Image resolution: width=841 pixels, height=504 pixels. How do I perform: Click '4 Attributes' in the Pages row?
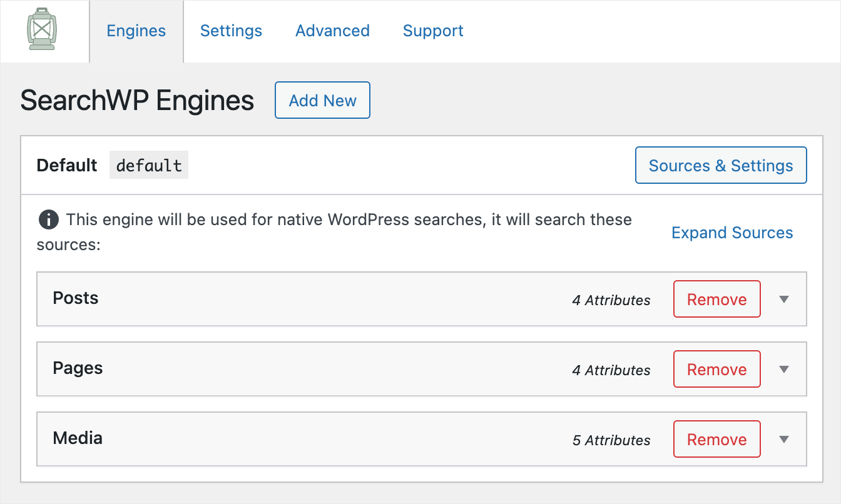[x=611, y=370]
